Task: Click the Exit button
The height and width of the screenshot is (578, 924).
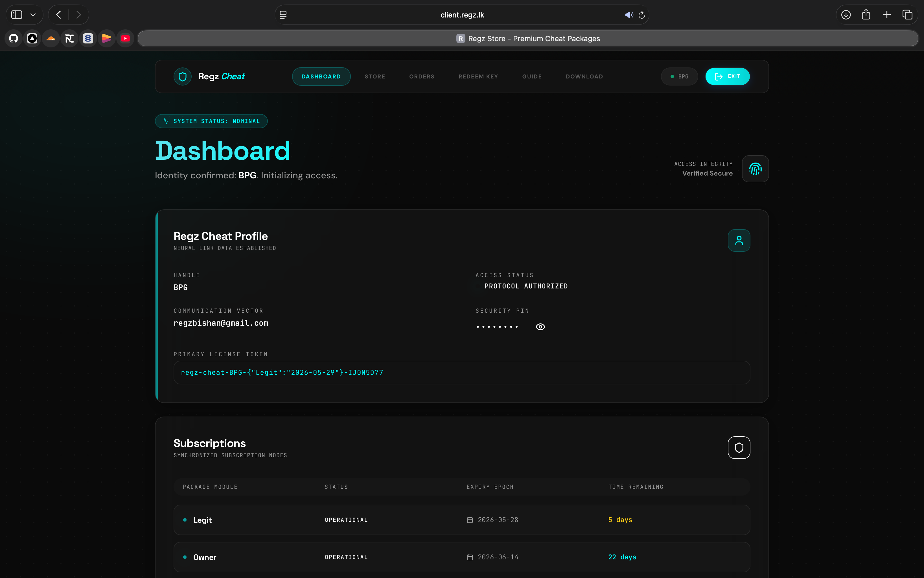Action: 728,76
